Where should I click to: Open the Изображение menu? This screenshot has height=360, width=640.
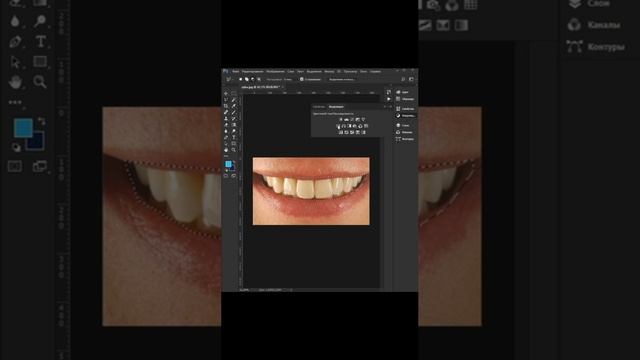point(275,71)
